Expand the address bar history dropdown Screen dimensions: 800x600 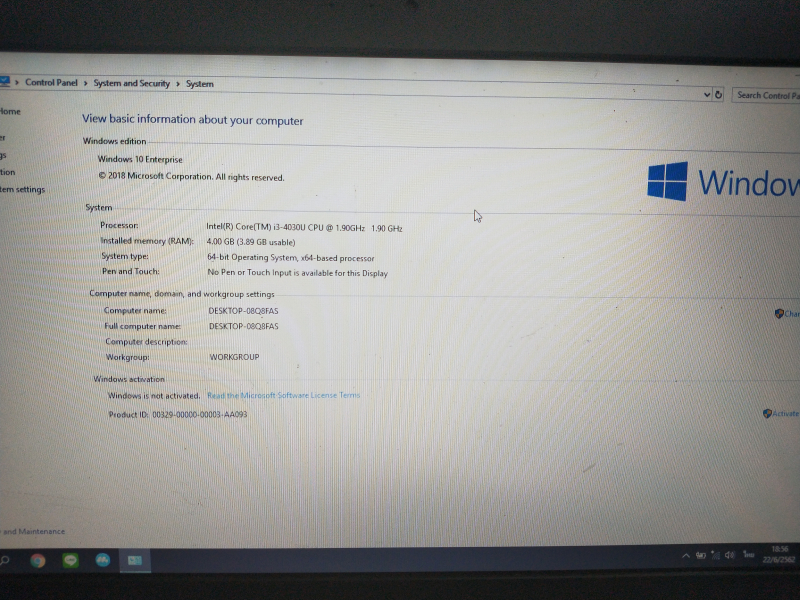point(707,94)
